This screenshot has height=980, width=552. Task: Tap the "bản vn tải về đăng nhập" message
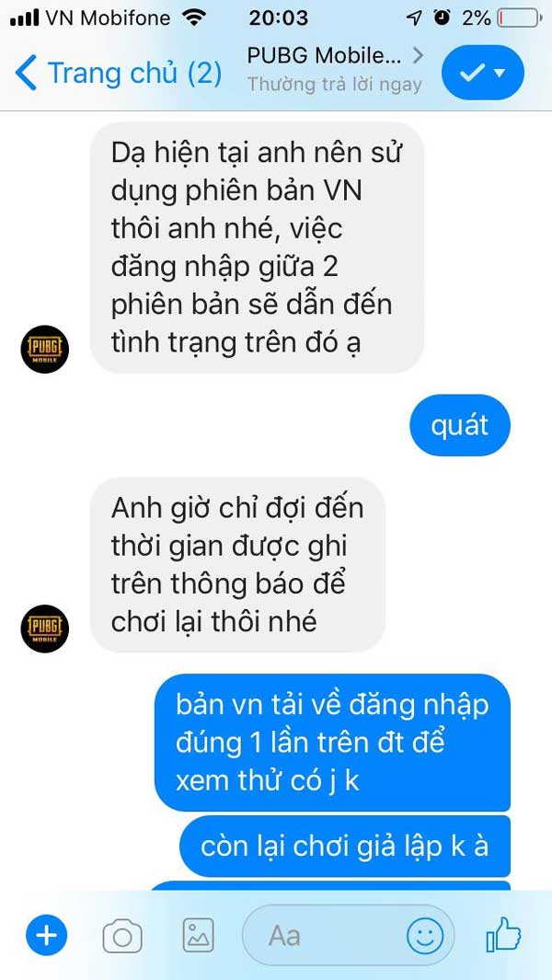(332, 743)
